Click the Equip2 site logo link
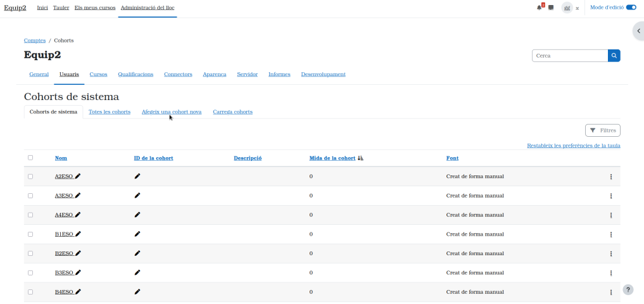This screenshot has height=304, width=644. click(x=15, y=8)
